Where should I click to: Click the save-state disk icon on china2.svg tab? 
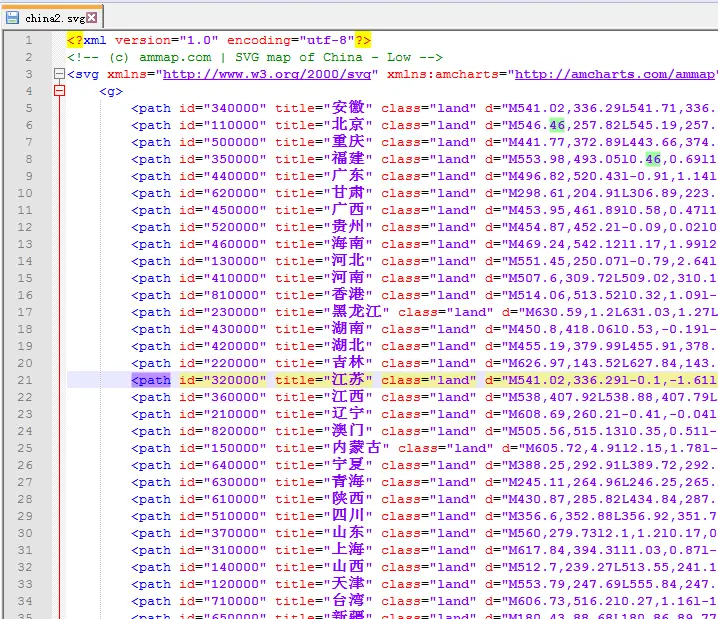12,18
